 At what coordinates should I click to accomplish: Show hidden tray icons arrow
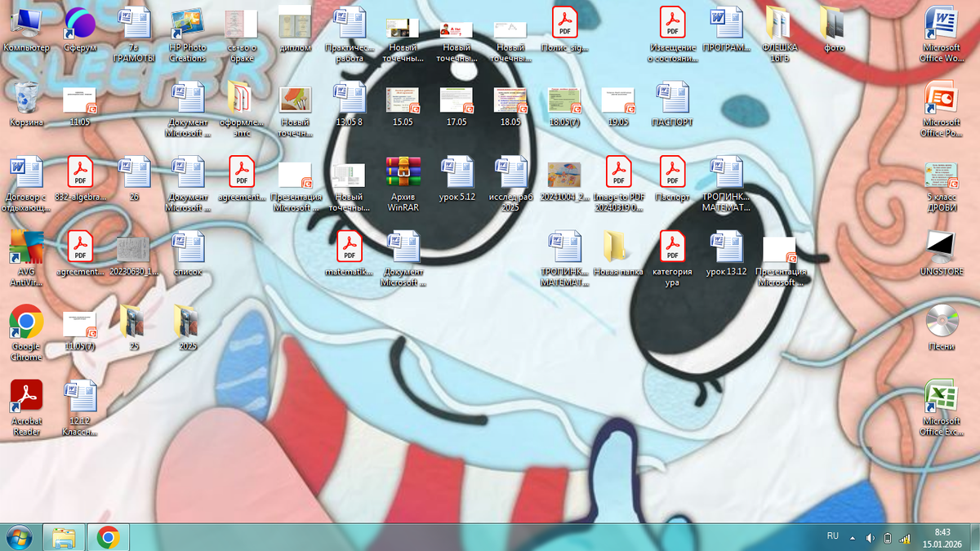point(853,538)
